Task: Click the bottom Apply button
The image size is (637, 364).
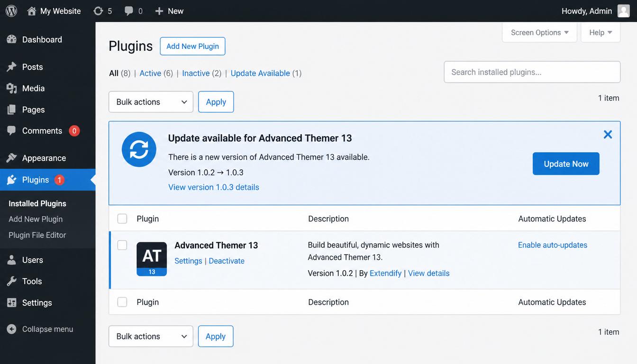Action: 216,336
